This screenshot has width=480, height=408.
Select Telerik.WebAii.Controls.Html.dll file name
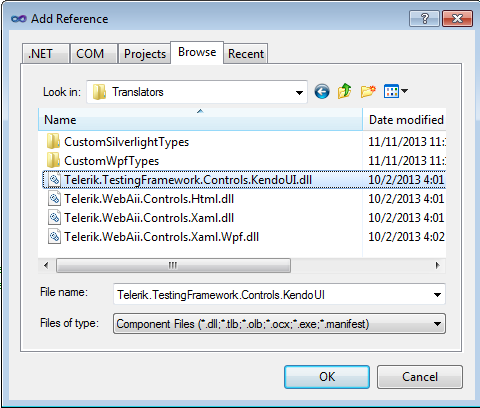[x=149, y=199]
